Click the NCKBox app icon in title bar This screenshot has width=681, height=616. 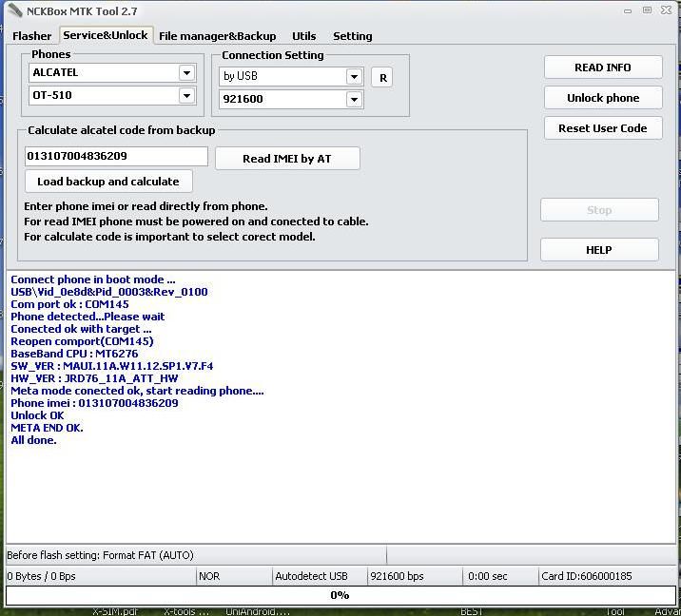point(14,11)
